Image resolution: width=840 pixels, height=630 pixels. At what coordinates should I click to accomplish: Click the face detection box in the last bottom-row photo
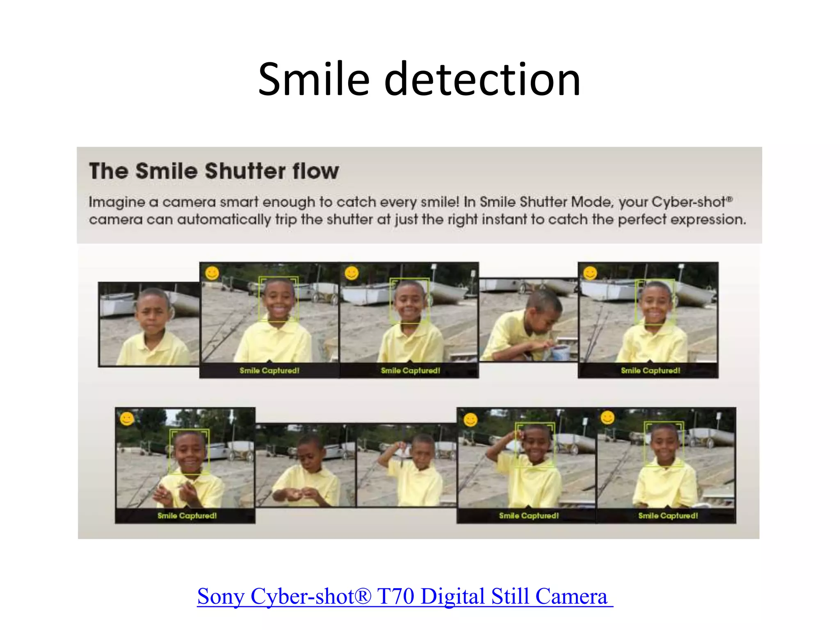(664, 444)
